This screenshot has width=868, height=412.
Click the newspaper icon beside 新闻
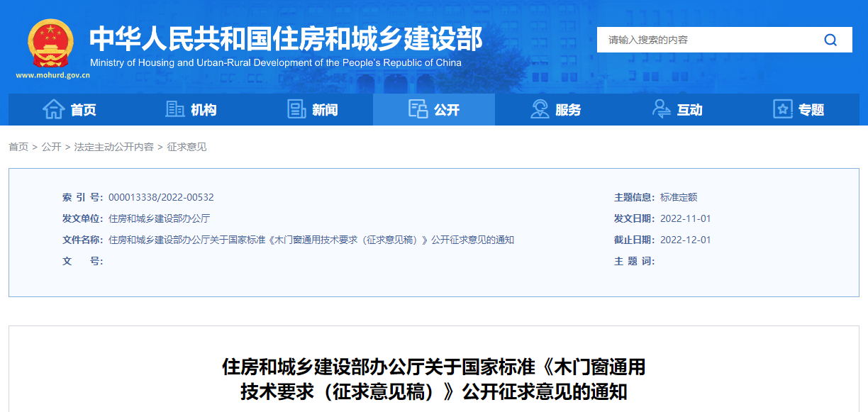[296, 109]
